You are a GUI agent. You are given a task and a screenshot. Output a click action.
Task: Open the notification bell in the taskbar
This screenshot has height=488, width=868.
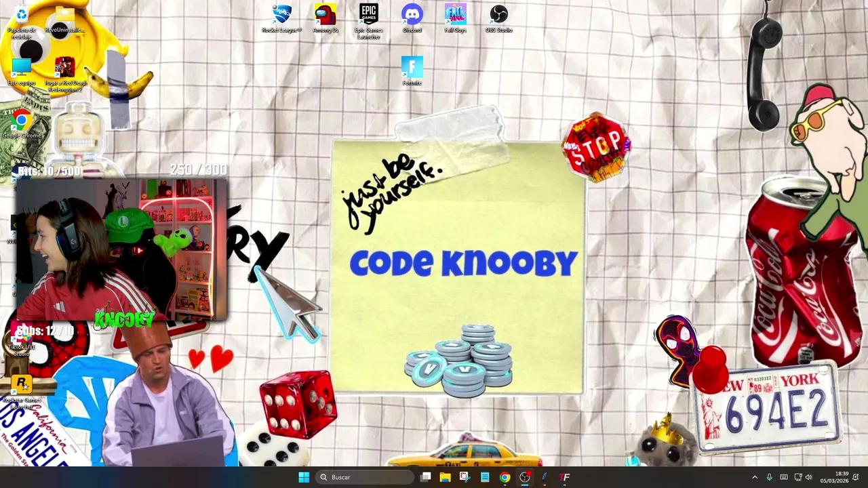click(856, 477)
